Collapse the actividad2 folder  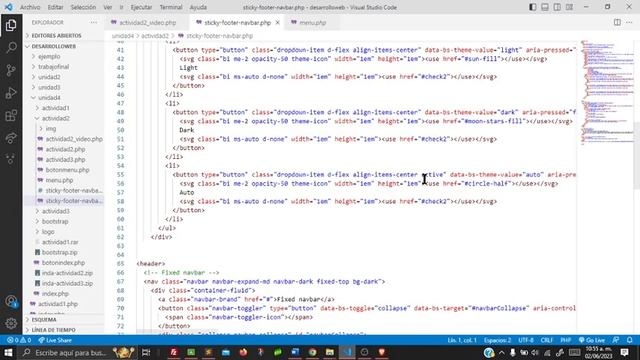(56, 118)
